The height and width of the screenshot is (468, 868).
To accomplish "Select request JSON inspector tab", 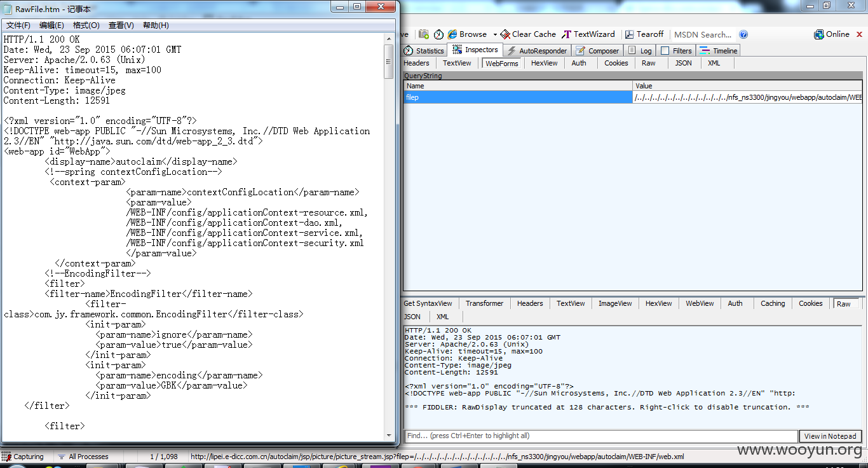I will click(x=683, y=63).
